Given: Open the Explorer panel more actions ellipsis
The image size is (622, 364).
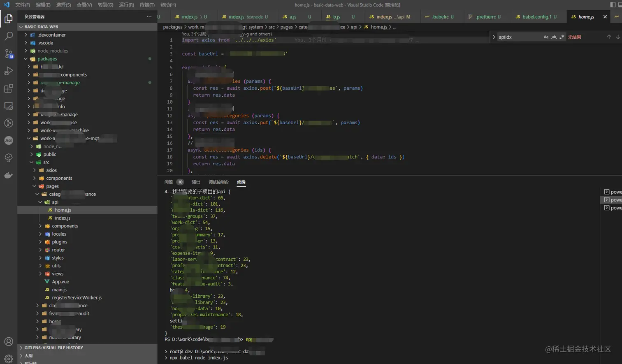Looking at the screenshot, I should click(x=149, y=16).
